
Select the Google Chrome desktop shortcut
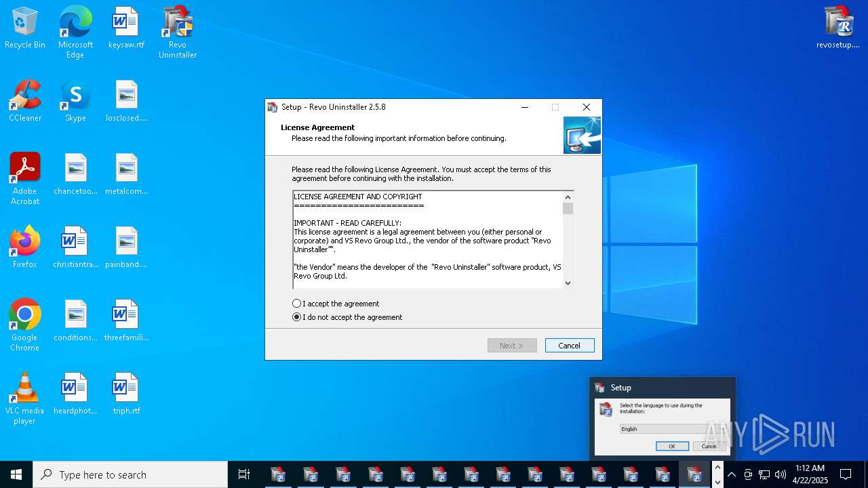tap(25, 325)
